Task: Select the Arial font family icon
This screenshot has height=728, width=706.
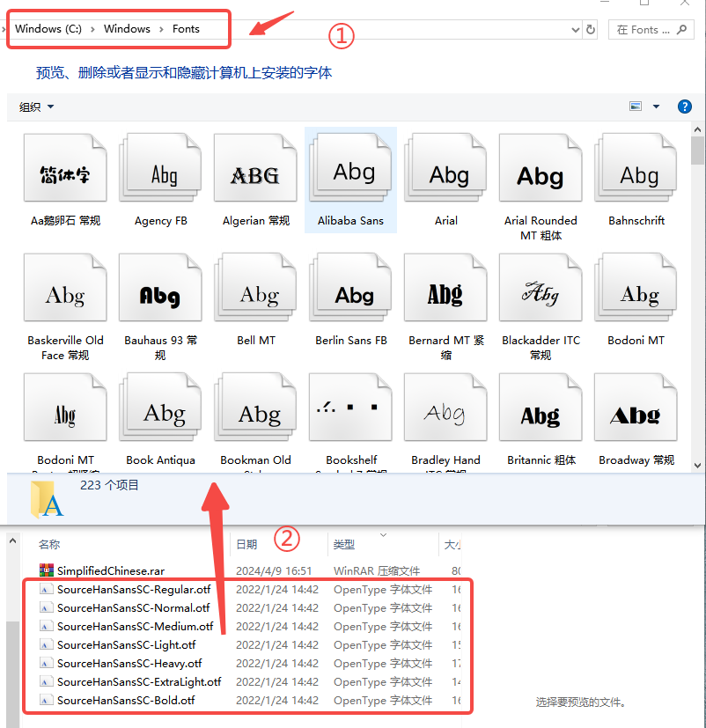Action: [x=445, y=168]
